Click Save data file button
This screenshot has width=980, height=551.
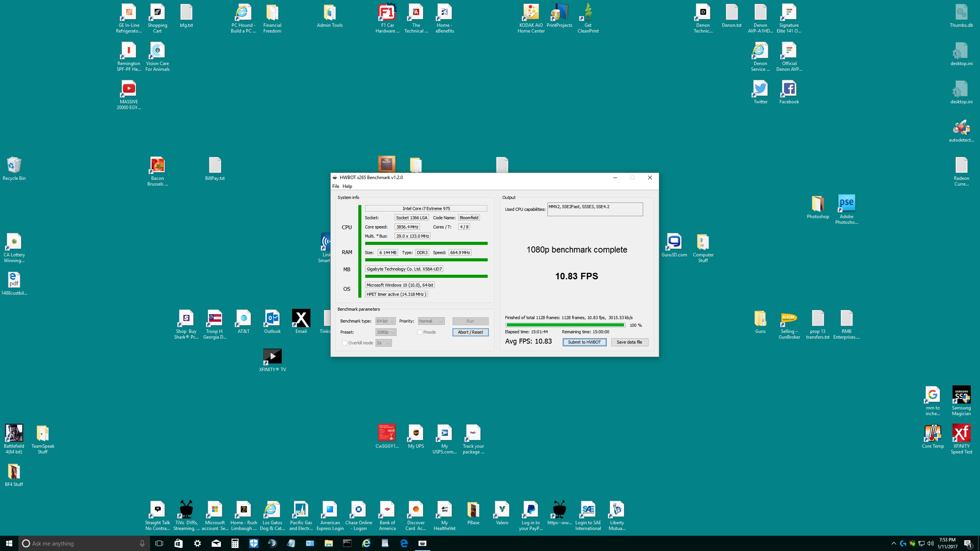(x=629, y=342)
